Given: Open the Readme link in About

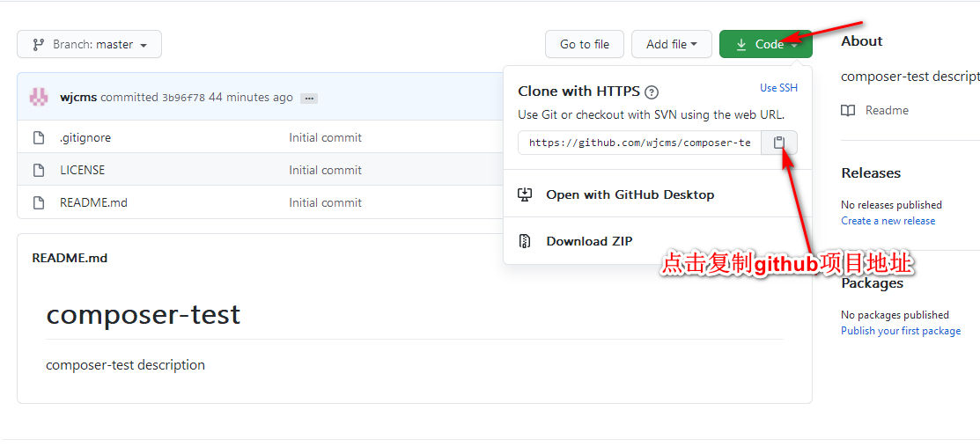Looking at the screenshot, I should [x=887, y=111].
